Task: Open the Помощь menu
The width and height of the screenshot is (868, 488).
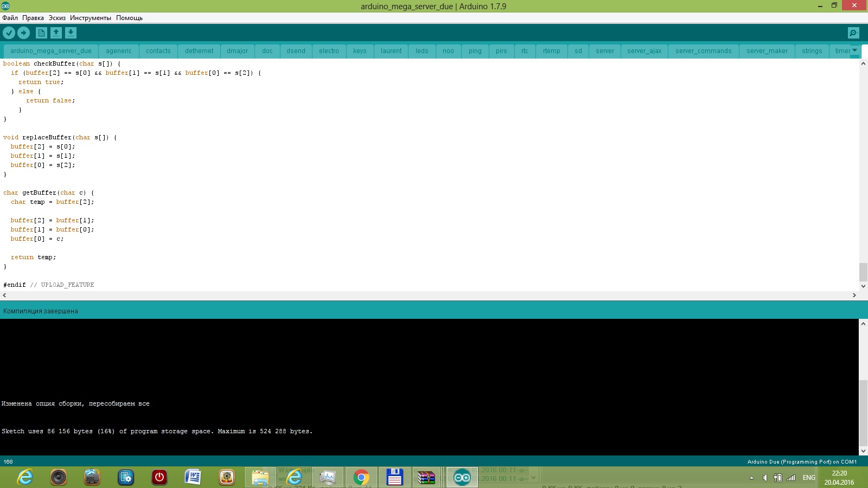Action: coord(129,18)
